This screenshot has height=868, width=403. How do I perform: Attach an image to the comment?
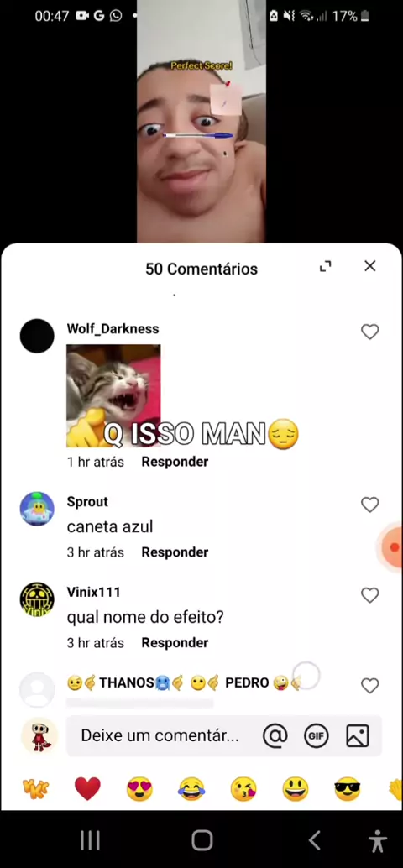pyautogui.click(x=357, y=735)
